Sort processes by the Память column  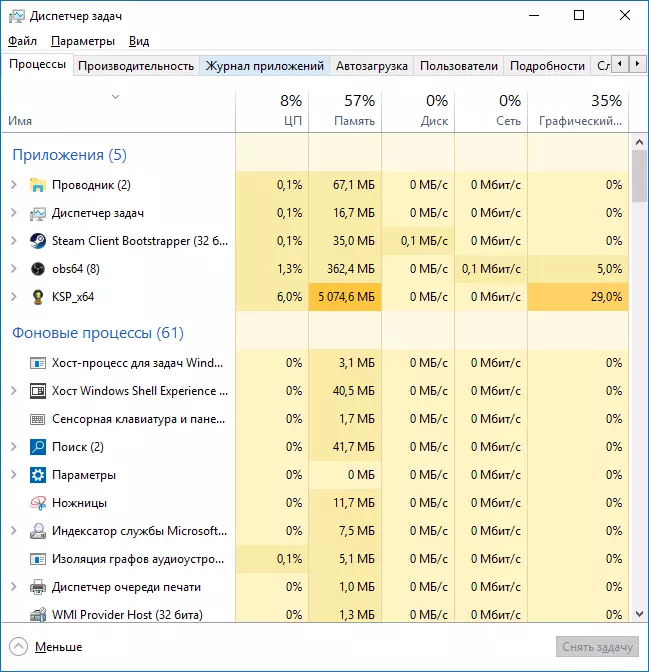345,111
